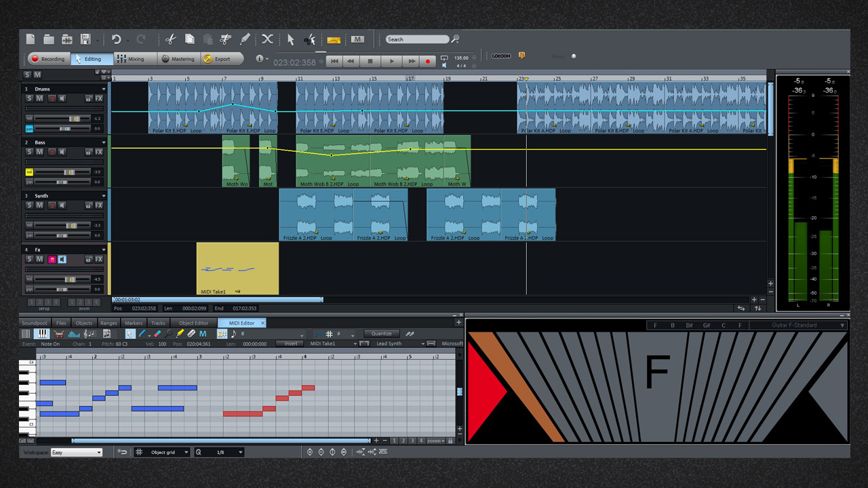Screen dimensions: 868x488
Task: Solo the Synth track
Action: (29, 205)
